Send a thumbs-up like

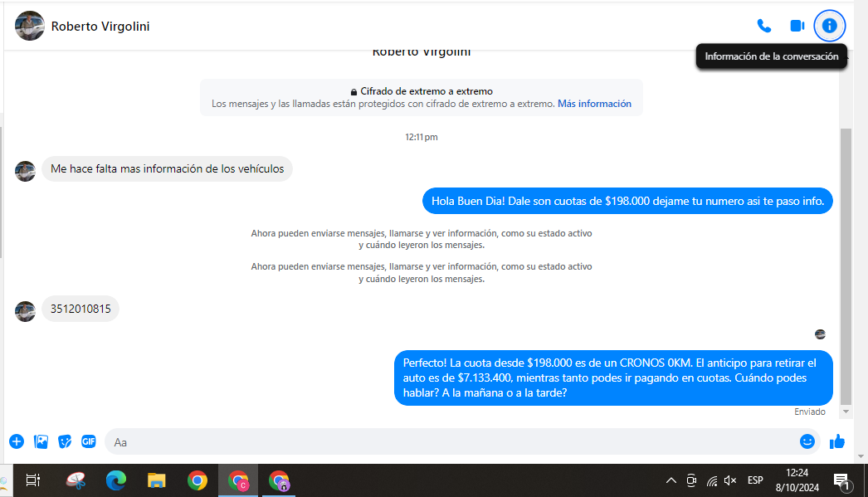(837, 441)
